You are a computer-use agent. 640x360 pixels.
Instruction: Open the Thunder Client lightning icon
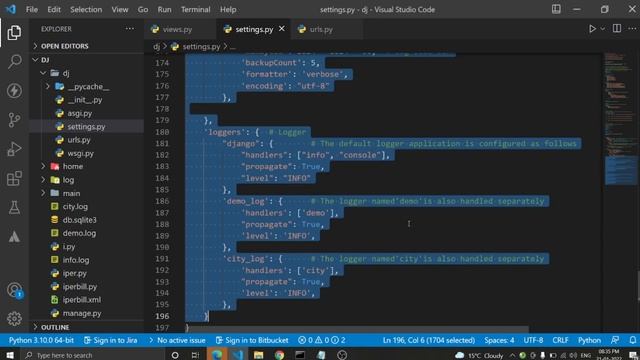(14, 91)
